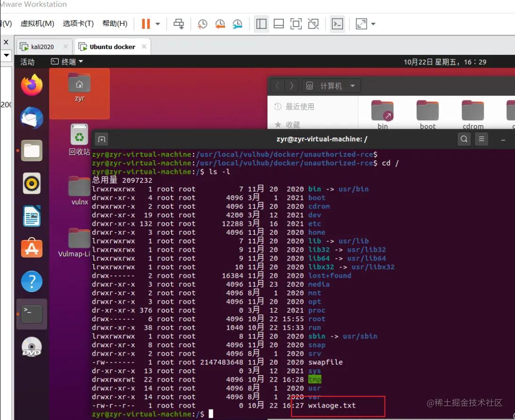
Task: Open the 计算机 path dropdown in file manager
Action: 331,86
